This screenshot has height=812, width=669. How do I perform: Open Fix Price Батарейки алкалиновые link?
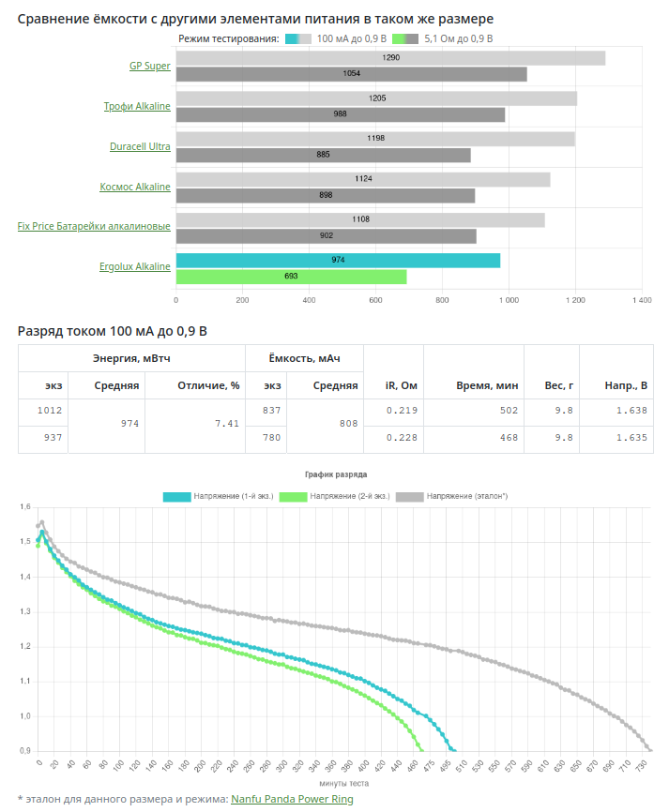point(94,227)
